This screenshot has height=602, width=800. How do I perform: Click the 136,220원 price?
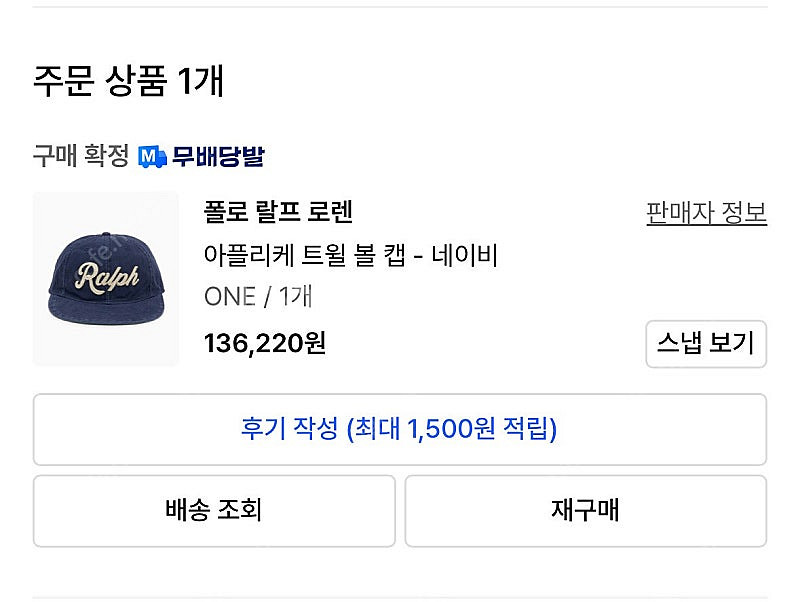[x=264, y=343]
